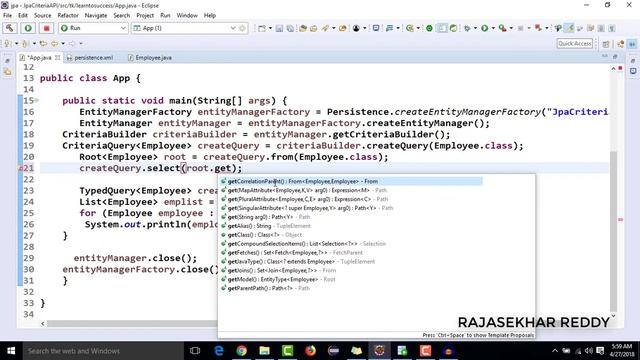Open Firefox from taskbar

point(311,351)
